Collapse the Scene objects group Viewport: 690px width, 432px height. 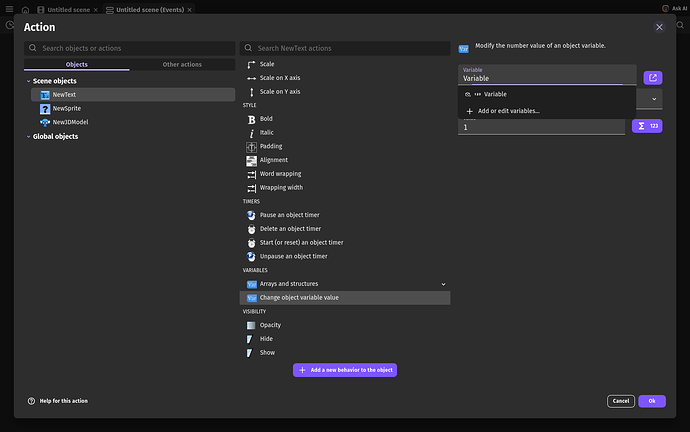[29, 81]
